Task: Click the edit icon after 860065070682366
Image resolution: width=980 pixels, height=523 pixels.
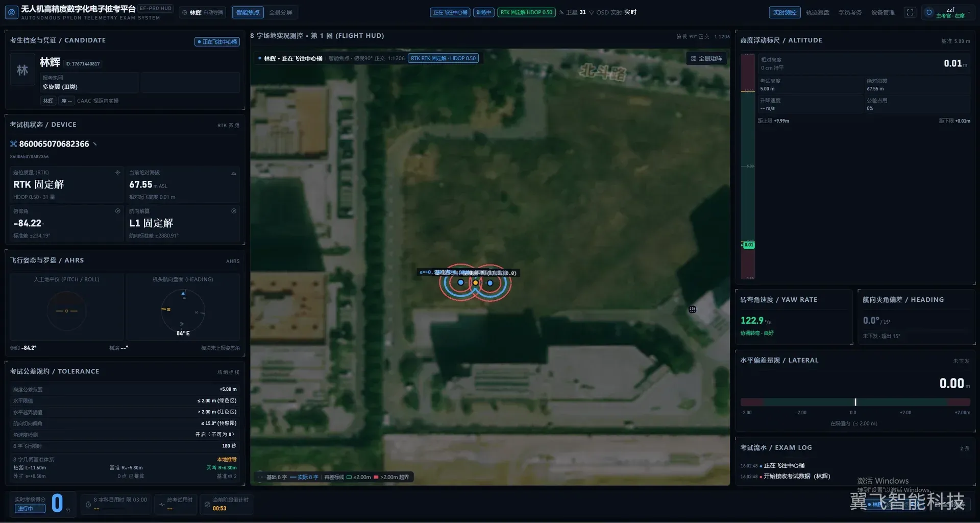Action: click(x=95, y=144)
